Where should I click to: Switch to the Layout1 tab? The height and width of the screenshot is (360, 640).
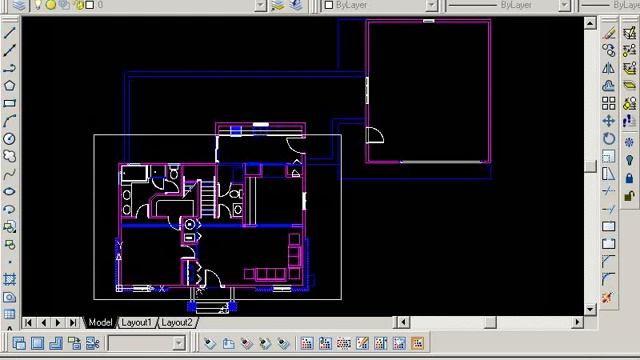tap(136, 322)
